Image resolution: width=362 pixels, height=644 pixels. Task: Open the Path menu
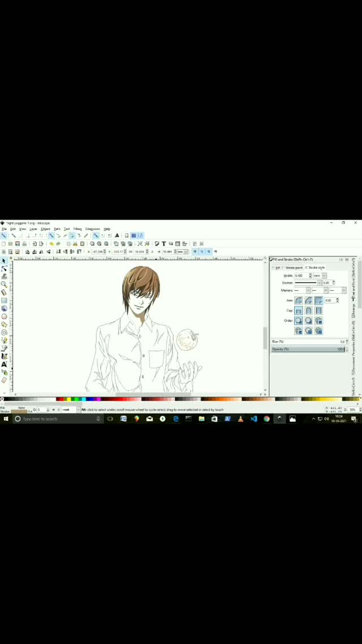coord(57,229)
